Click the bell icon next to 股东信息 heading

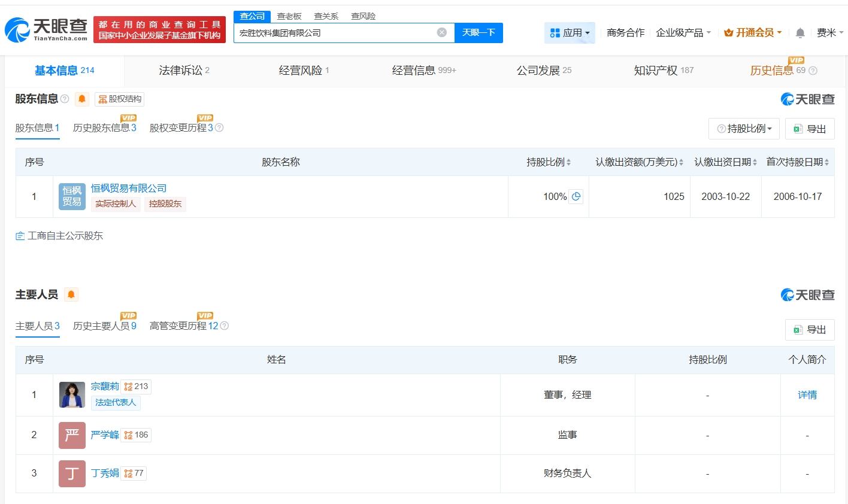tap(81, 99)
